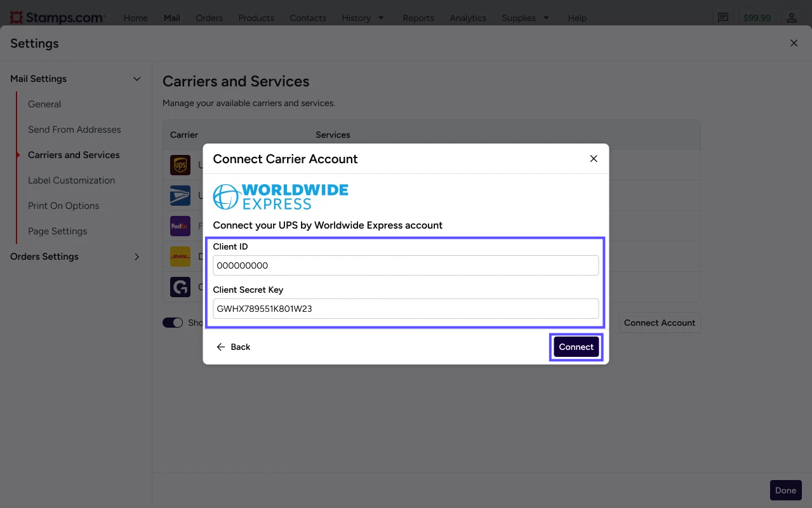812x508 pixels.
Task: Open the chat messages icon
Action: coord(722,18)
